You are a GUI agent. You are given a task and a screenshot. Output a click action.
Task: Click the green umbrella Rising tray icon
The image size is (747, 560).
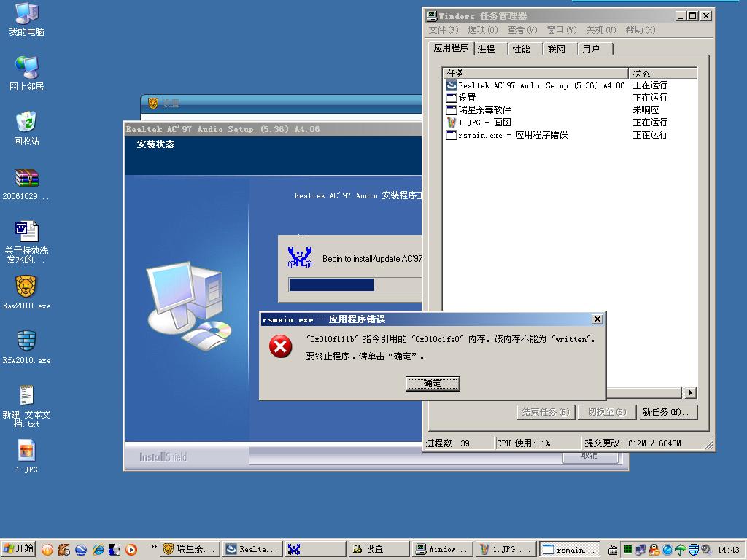[681, 550]
